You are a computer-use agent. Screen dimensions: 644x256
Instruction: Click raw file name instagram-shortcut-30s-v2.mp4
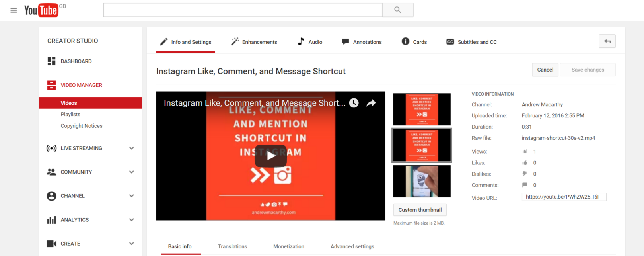(558, 138)
